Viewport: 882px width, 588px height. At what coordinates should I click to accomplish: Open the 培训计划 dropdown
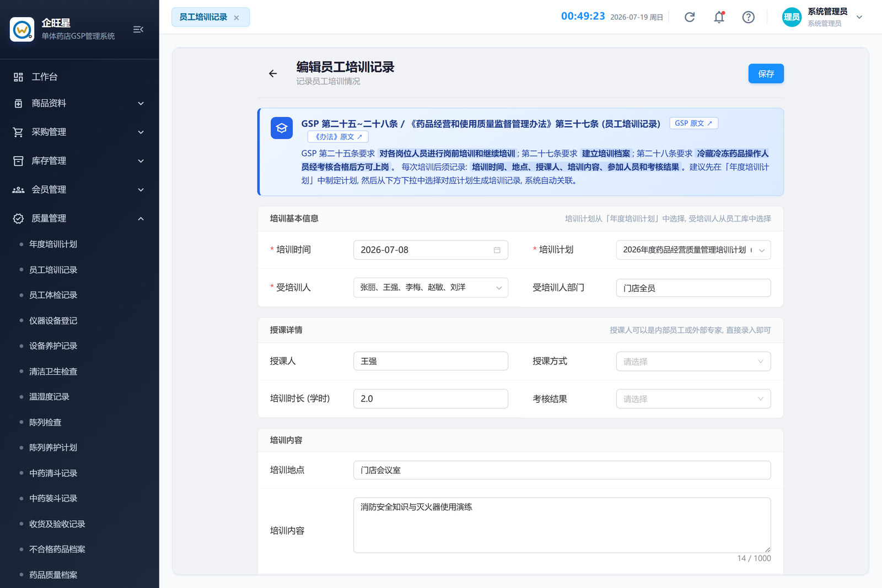[x=693, y=250]
